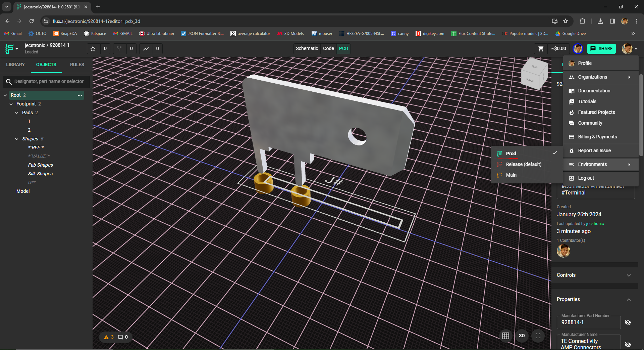
Task: Hide the Manufacturer Name property
Action: click(x=628, y=344)
